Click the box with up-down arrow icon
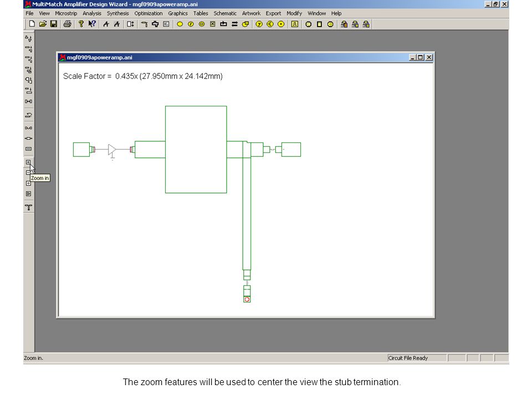Image resolution: width=532 pixels, height=399 pixels. [130, 24]
